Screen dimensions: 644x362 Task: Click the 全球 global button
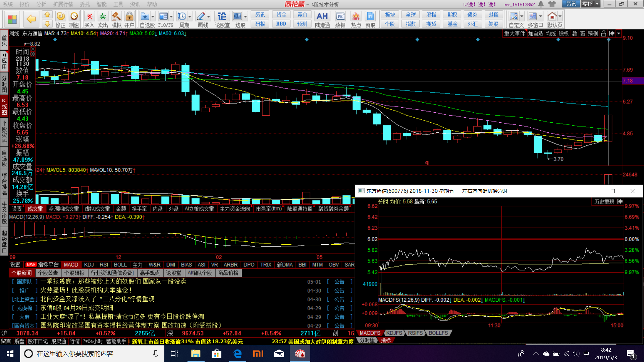411,15
